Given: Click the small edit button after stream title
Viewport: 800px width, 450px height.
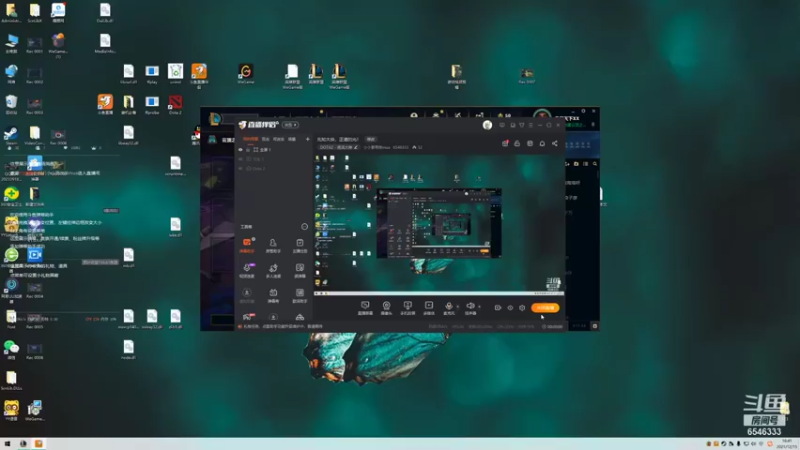Looking at the screenshot, I should click(371, 139).
